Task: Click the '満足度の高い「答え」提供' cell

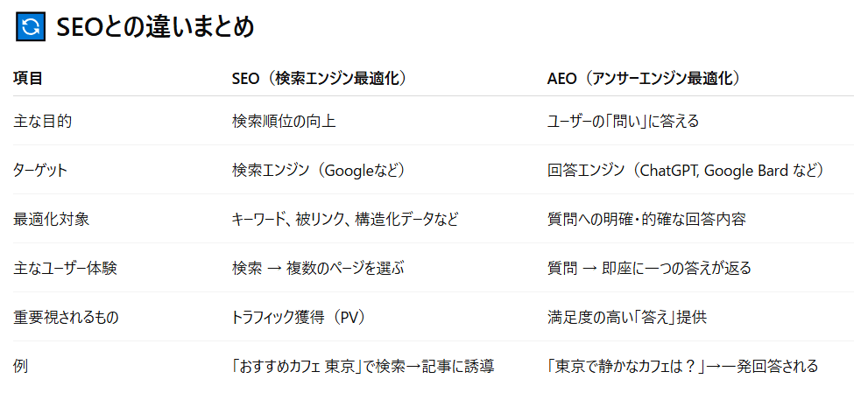Action: [x=626, y=318]
